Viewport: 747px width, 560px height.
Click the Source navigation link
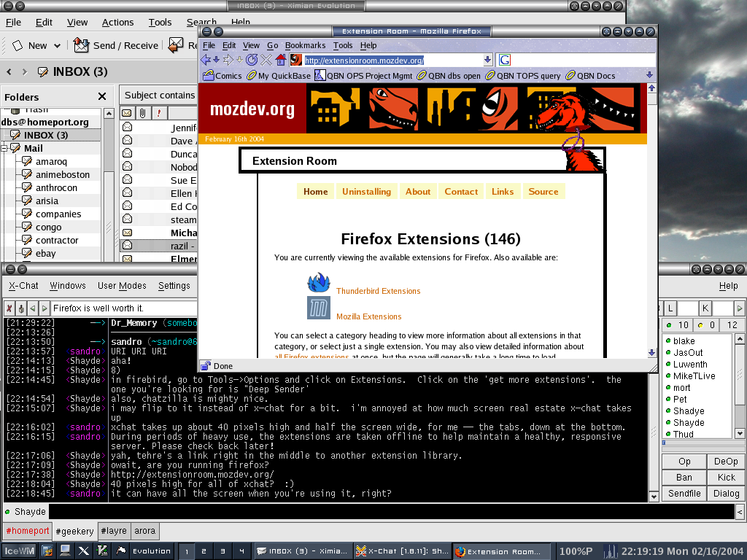[543, 192]
